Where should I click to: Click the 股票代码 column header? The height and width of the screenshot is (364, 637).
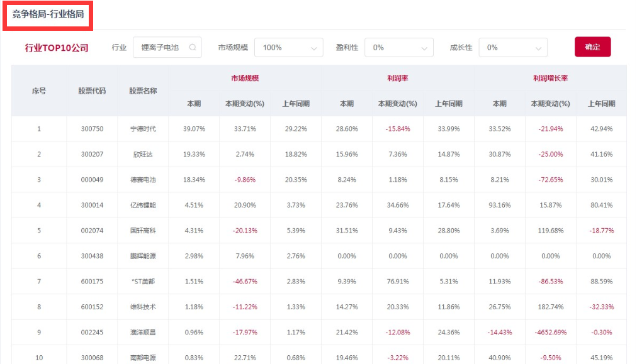point(92,91)
